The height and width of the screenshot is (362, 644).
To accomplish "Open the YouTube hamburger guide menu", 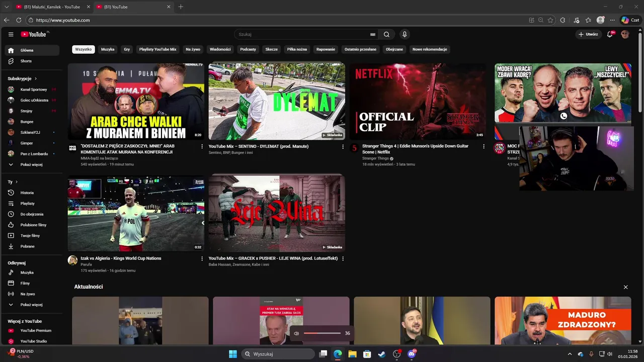I will point(11,34).
